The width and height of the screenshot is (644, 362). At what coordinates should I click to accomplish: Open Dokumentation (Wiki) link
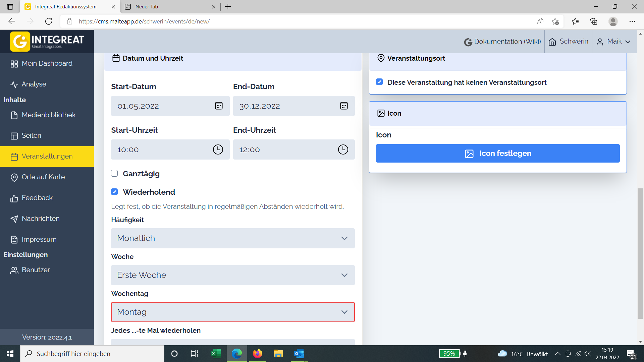point(502,41)
